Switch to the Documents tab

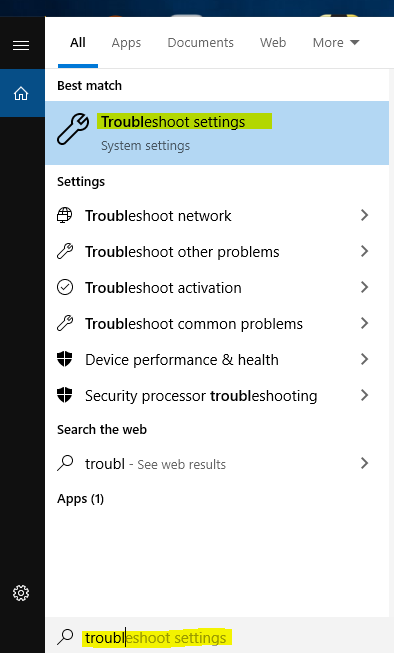[200, 42]
